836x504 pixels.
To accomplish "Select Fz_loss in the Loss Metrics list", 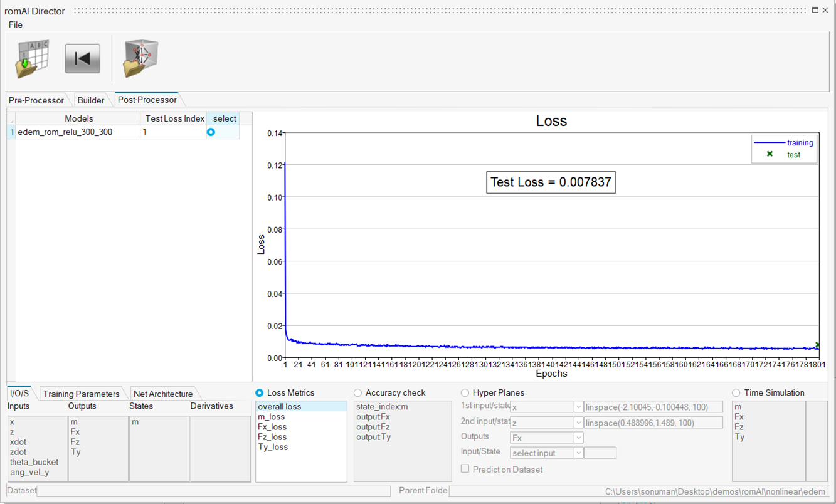I will 272,437.
